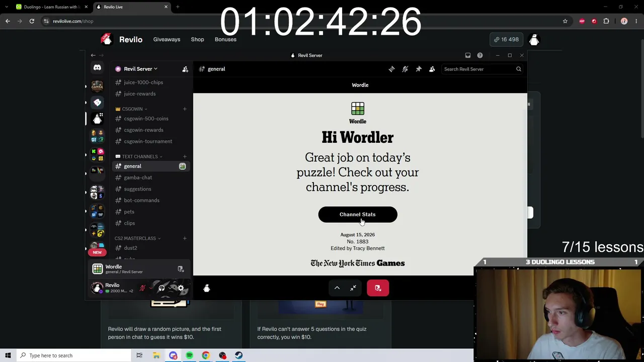
Task: Click the Wordle activity icon in voice panel
Action: pyautogui.click(x=97, y=269)
